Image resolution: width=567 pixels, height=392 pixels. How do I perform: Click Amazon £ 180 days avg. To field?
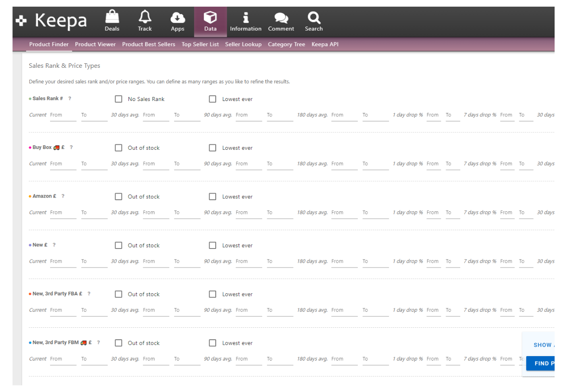(375, 213)
